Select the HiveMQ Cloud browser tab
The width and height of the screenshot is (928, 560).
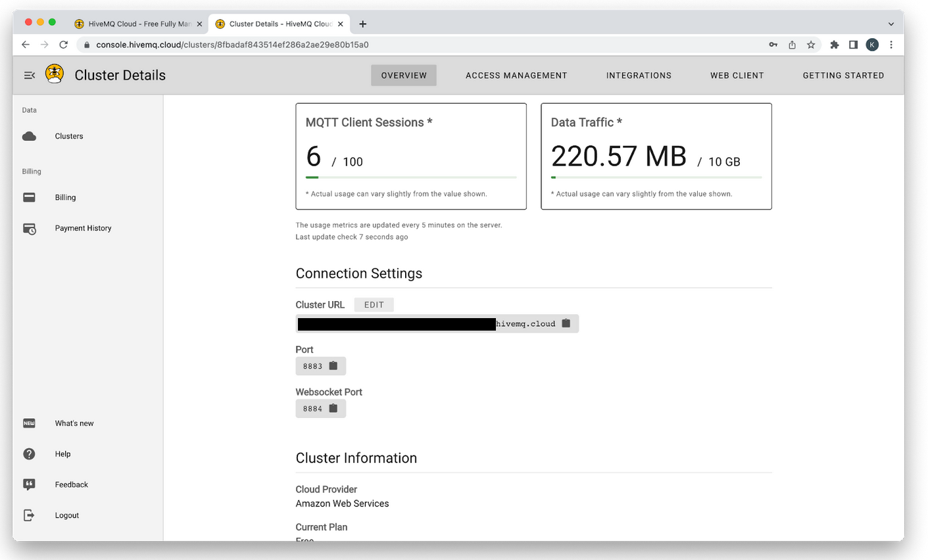(136, 24)
